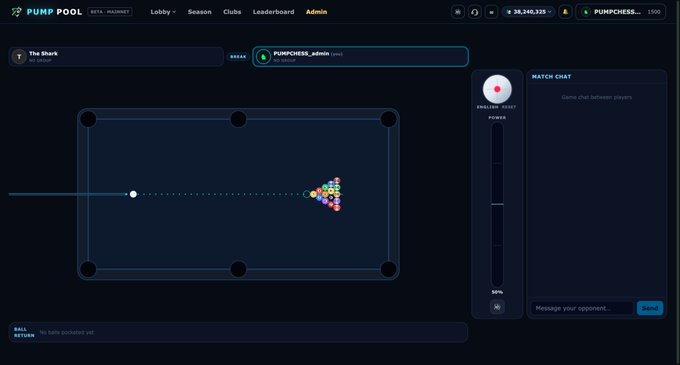Go to the Season page
The height and width of the screenshot is (365, 680).
tap(199, 12)
